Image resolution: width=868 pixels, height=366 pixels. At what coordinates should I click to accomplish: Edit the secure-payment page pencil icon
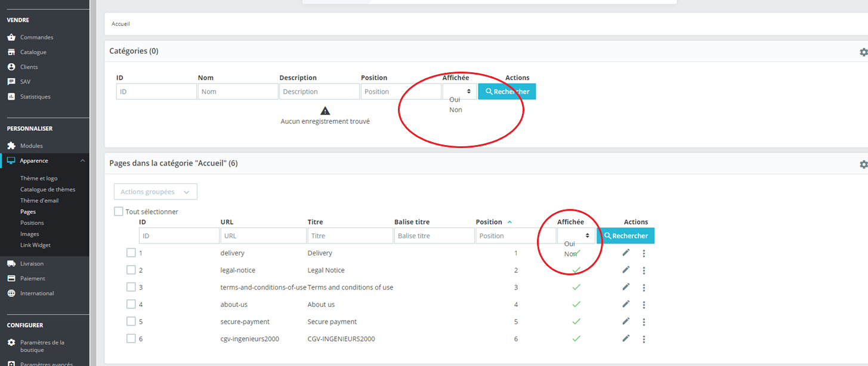click(x=626, y=321)
